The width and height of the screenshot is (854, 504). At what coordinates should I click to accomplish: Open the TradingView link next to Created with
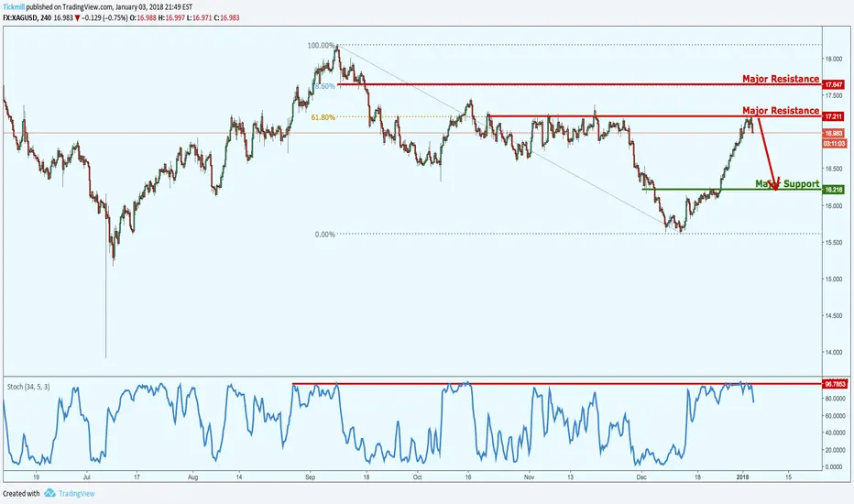(76, 494)
